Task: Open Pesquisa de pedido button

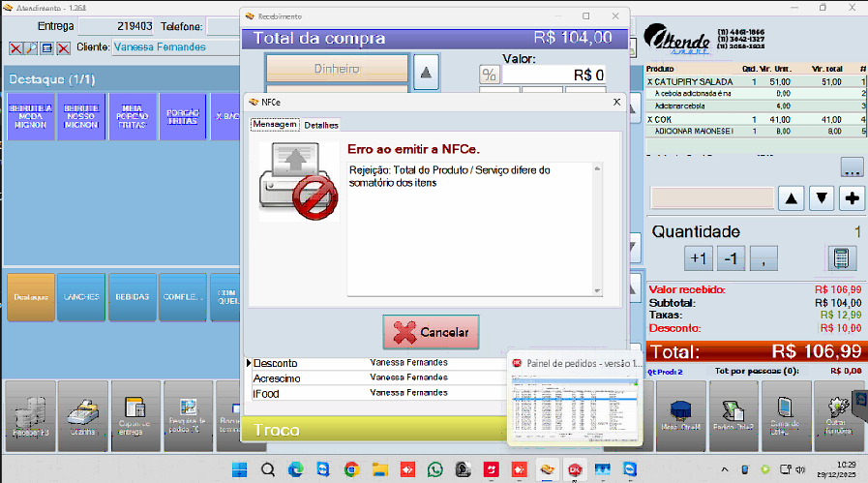Action: [x=188, y=416]
